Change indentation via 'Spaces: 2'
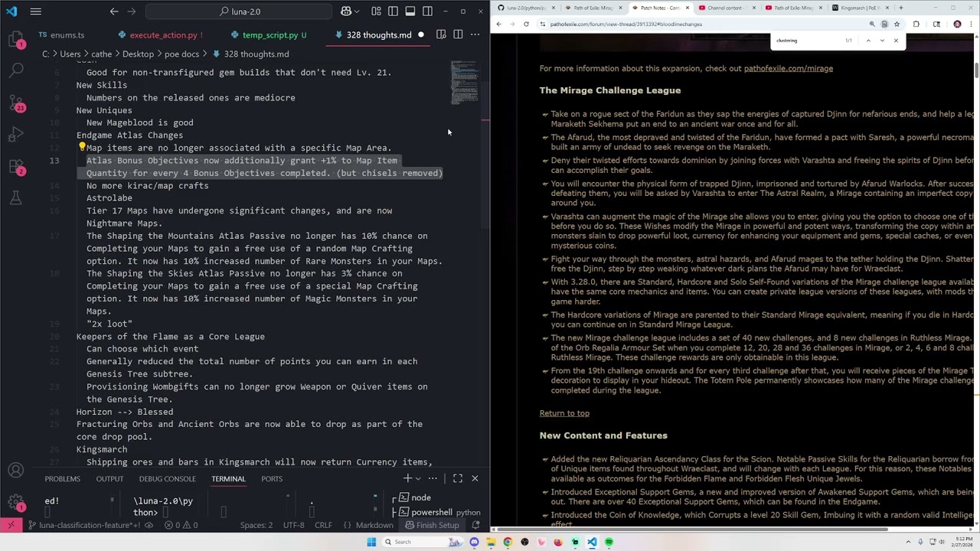 256,525
